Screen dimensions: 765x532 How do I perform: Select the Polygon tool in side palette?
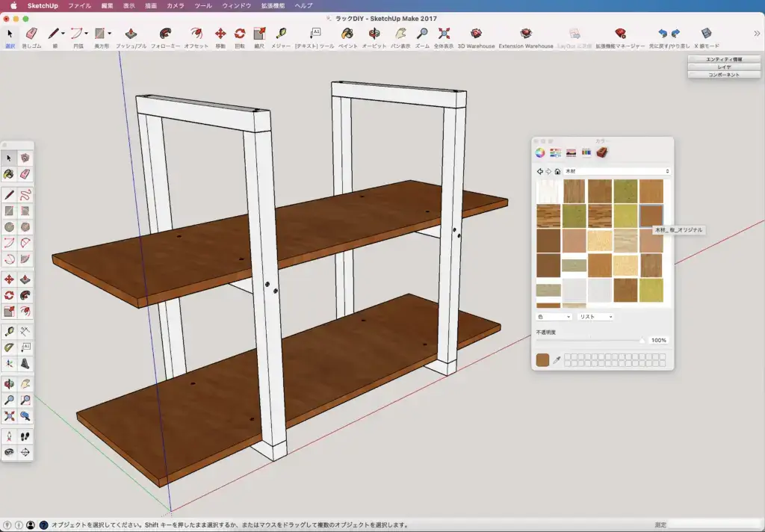tap(25, 227)
